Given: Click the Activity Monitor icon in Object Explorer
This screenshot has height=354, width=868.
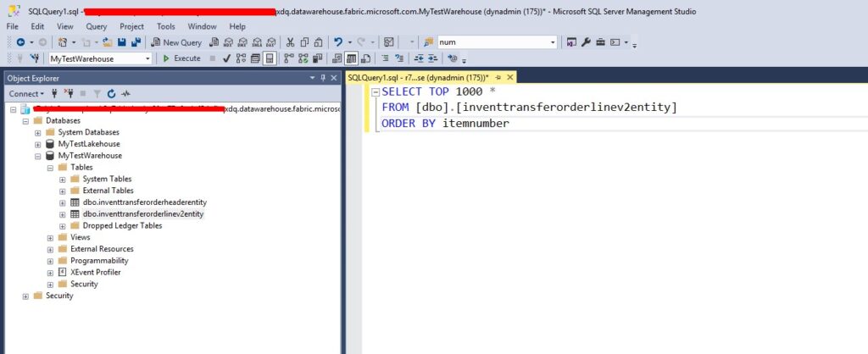Looking at the screenshot, I should [125, 93].
